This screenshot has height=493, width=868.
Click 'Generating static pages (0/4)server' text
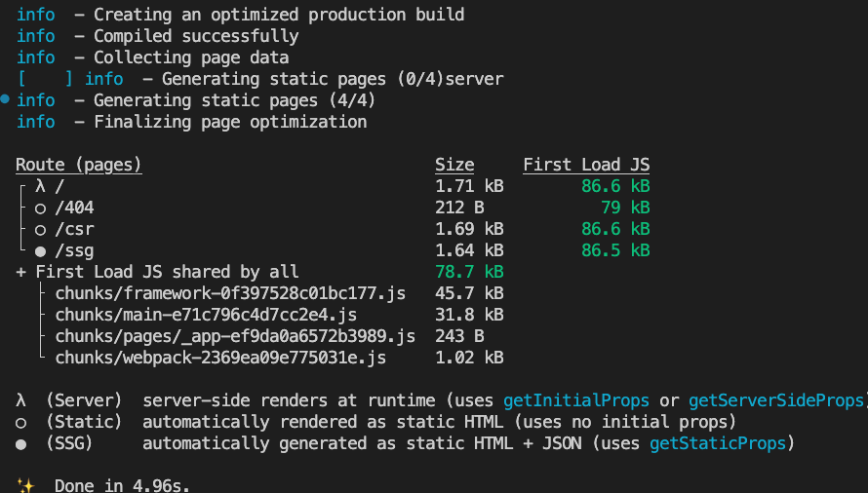333,79
